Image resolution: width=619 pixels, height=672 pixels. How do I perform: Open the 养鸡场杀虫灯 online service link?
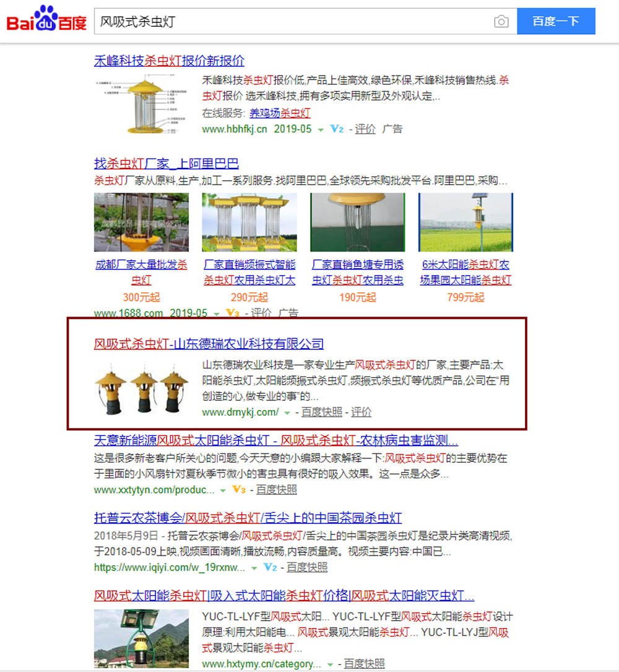(280, 113)
